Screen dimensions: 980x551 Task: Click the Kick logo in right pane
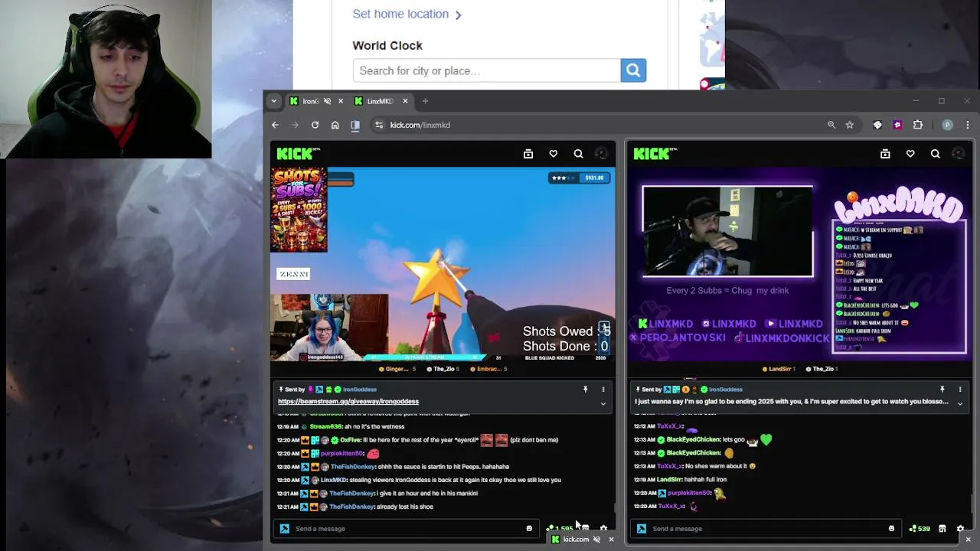655,154
